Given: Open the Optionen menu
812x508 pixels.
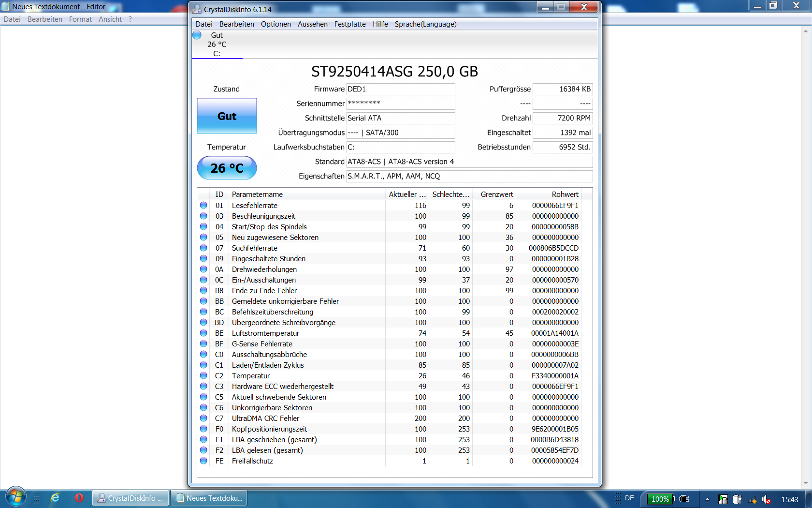Looking at the screenshot, I should [276, 24].
